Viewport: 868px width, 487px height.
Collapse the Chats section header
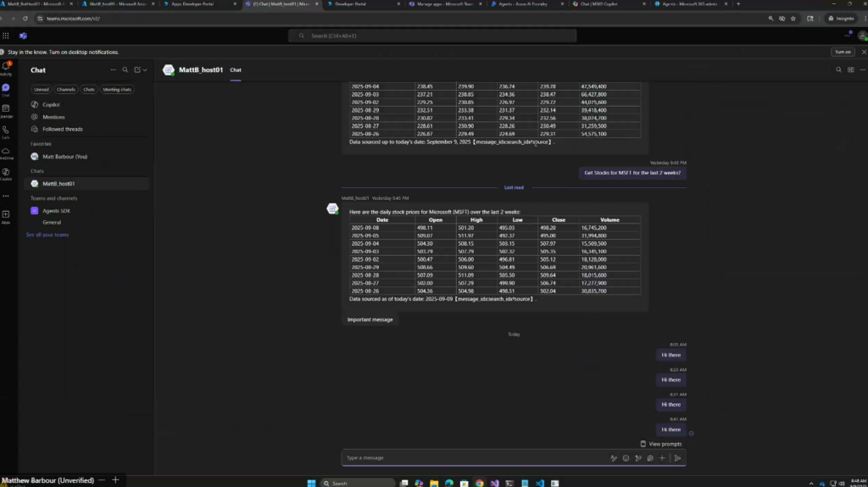click(x=37, y=171)
